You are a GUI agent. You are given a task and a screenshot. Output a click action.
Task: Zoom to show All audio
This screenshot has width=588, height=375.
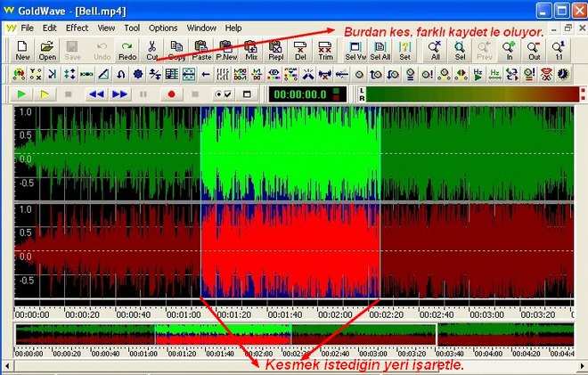pyautogui.click(x=435, y=51)
